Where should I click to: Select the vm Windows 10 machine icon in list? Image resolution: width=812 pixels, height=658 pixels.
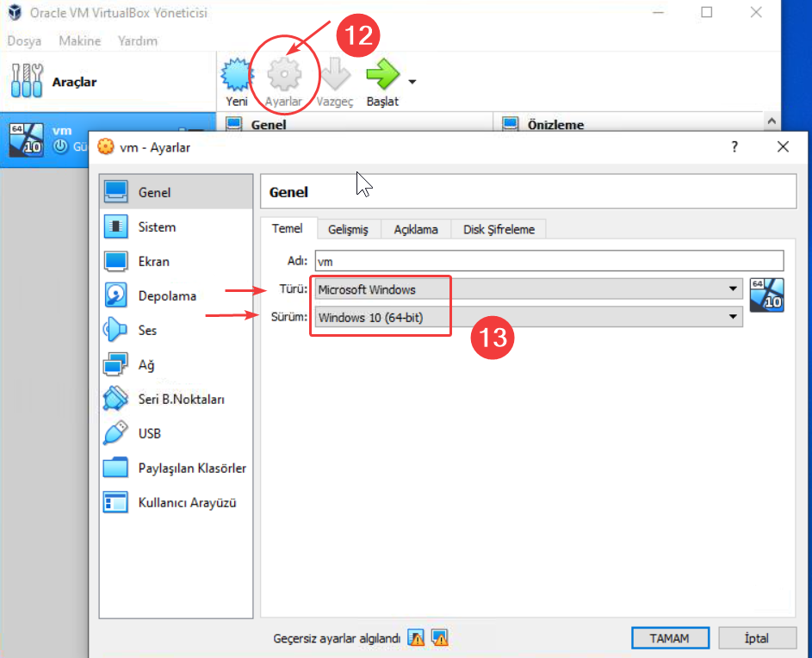27,140
